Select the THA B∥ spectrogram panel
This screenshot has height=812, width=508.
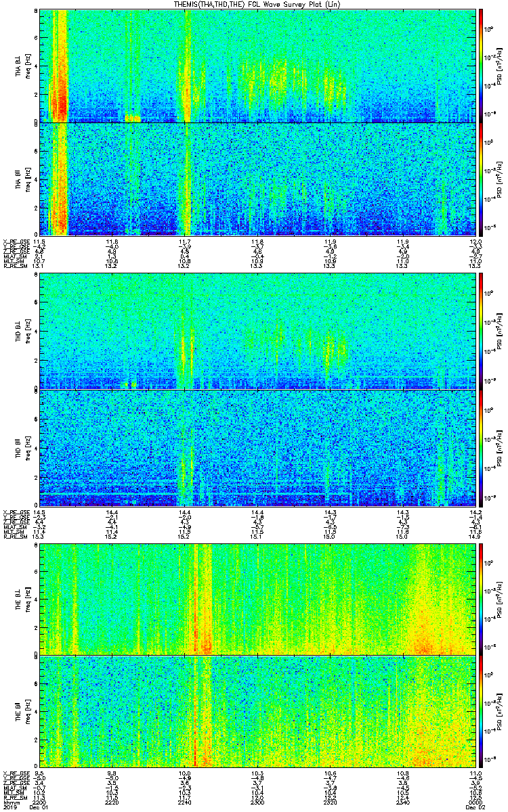point(257,179)
